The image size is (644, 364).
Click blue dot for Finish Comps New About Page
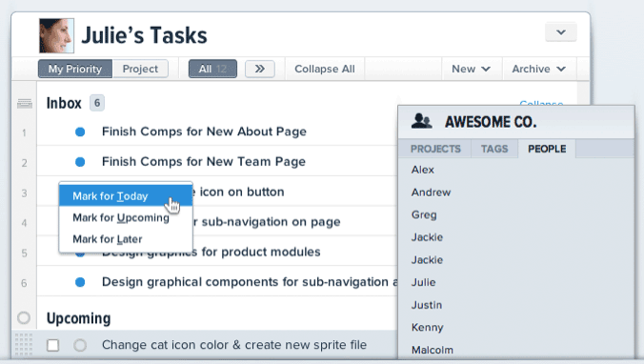[x=80, y=131]
